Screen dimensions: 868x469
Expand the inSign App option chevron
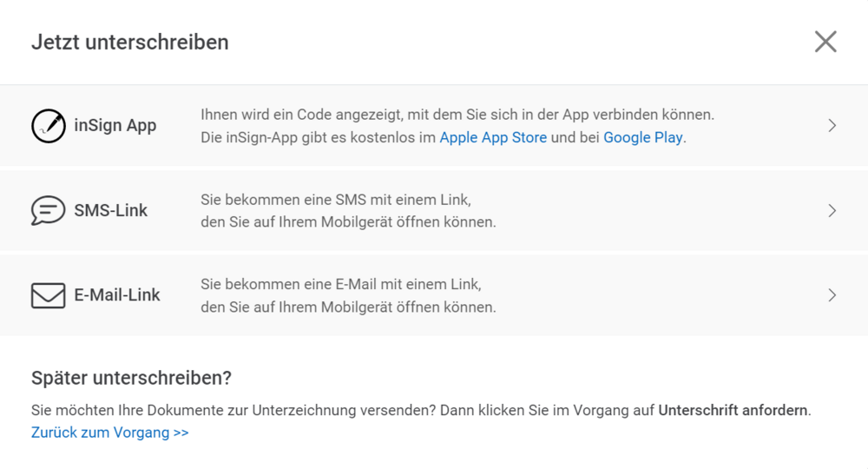[x=832, y=126]
